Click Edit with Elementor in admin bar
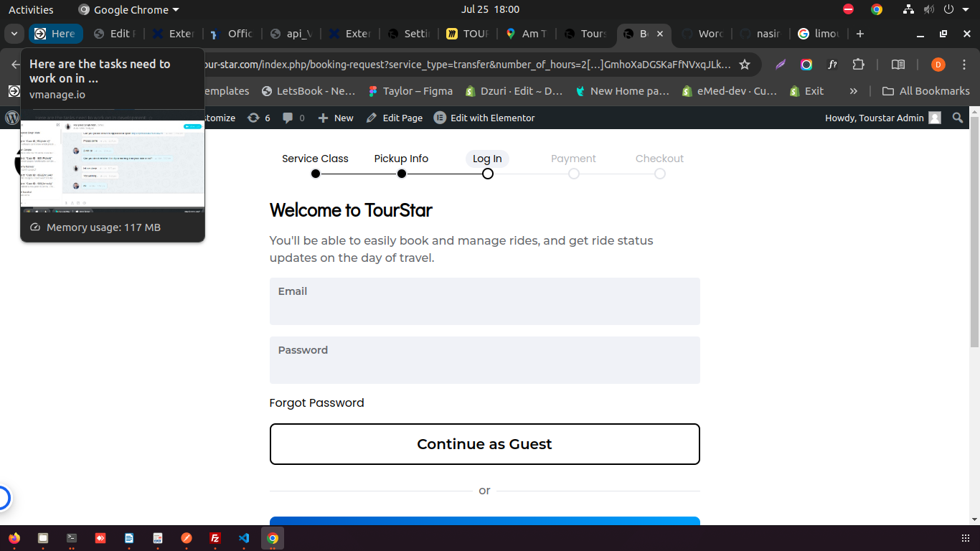This screenshot has width=980, height=551. coord(484,118)
